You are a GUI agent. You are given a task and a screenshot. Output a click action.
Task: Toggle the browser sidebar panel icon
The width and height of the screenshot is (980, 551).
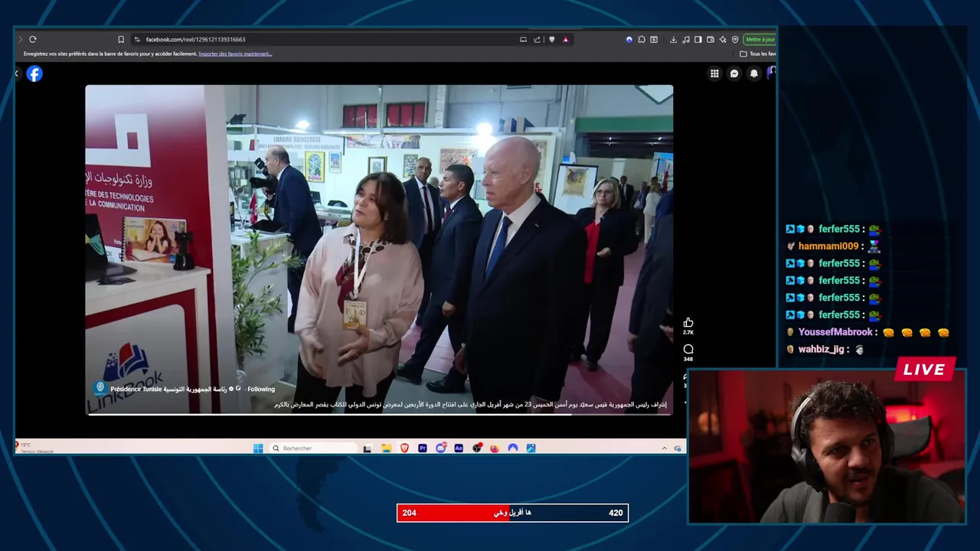pos(698,39)
